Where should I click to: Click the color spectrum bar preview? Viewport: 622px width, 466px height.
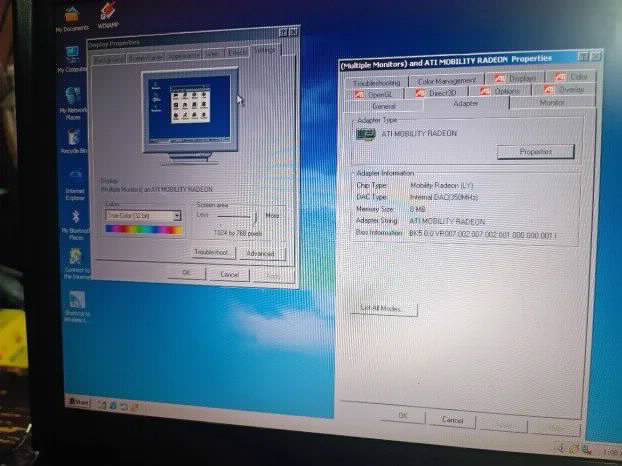(x=144, y=230)
